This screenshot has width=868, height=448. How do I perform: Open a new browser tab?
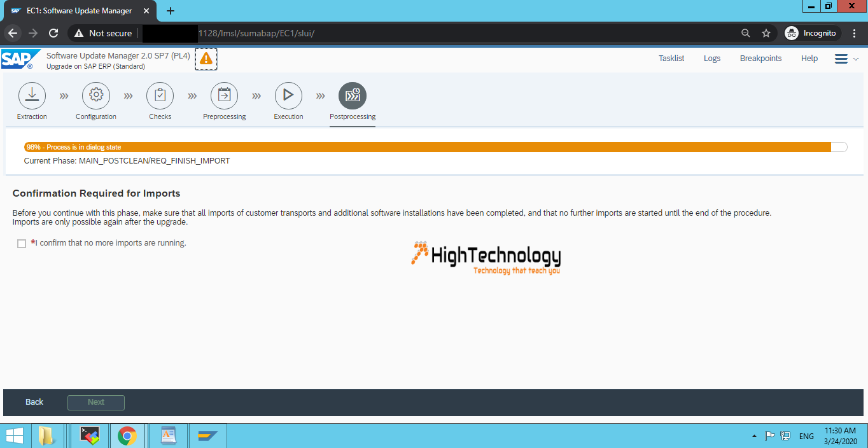click(x=170, y=11)
